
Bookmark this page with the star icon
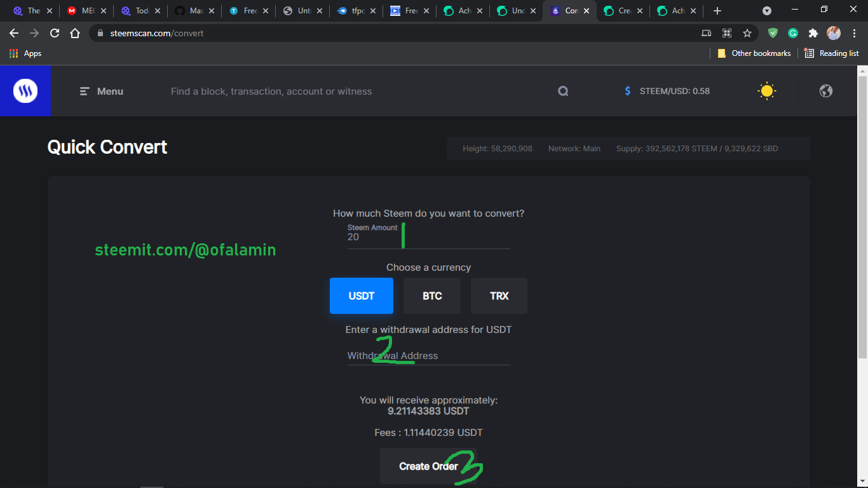pyautogui.click(x=747, y=33)
